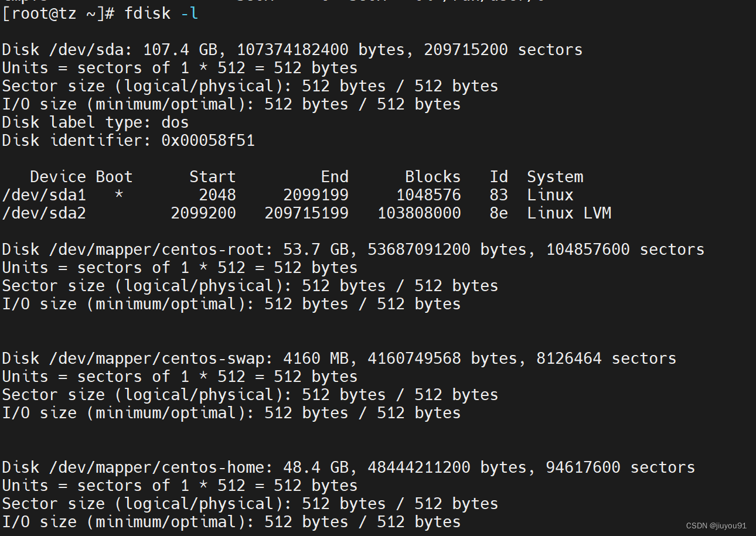Click the /dev/mapper/centos-home disk line

349,467
